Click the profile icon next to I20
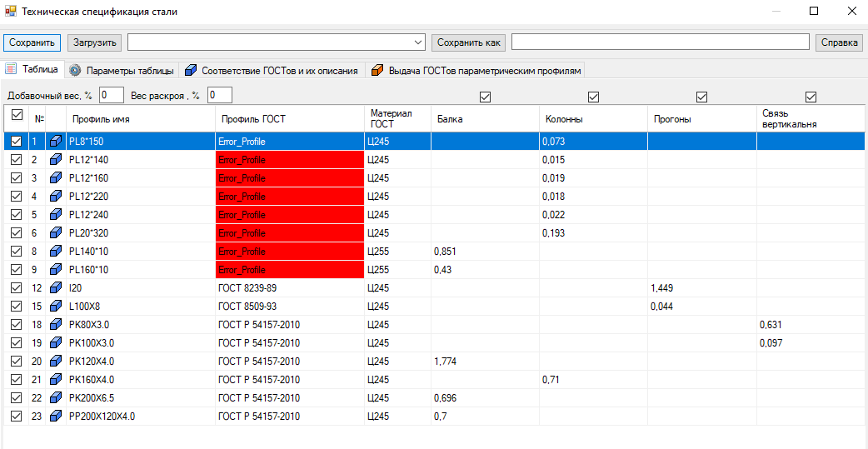The image size is (868, 449). [56, 288]
